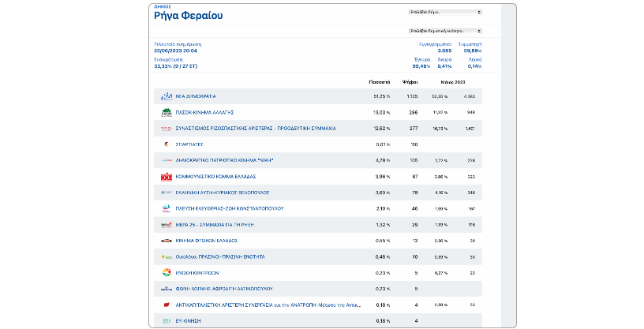Click the ΝΕΑ ΔΗΜΟΚΡΑΤΙΑ party logo
Viewport: 644px width, 329px height.
(167, 96)
